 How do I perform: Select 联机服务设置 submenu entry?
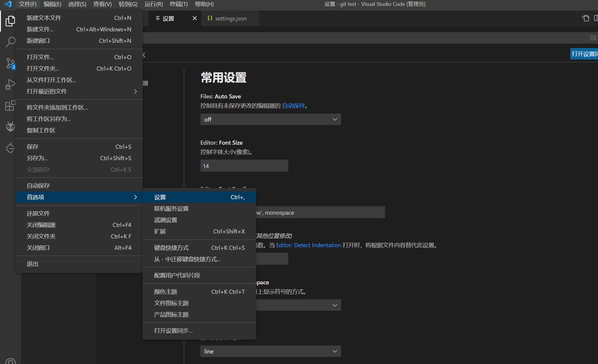coord(199,209)
